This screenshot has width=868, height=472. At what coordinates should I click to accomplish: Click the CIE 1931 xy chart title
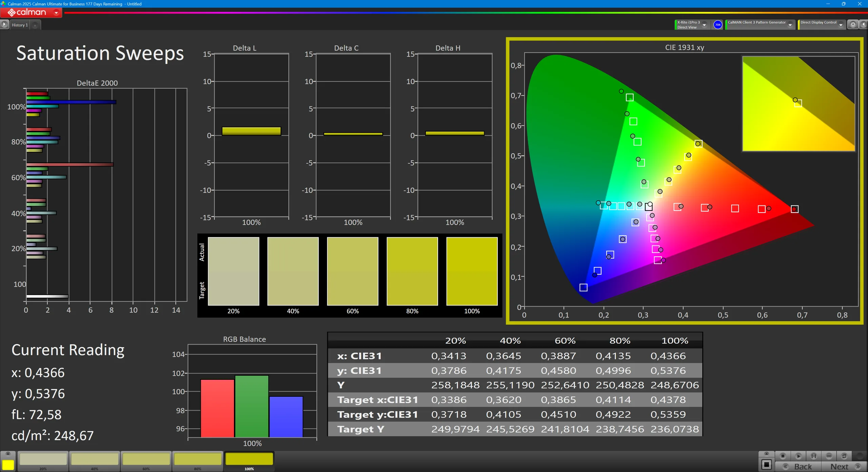tap(685, 47)
